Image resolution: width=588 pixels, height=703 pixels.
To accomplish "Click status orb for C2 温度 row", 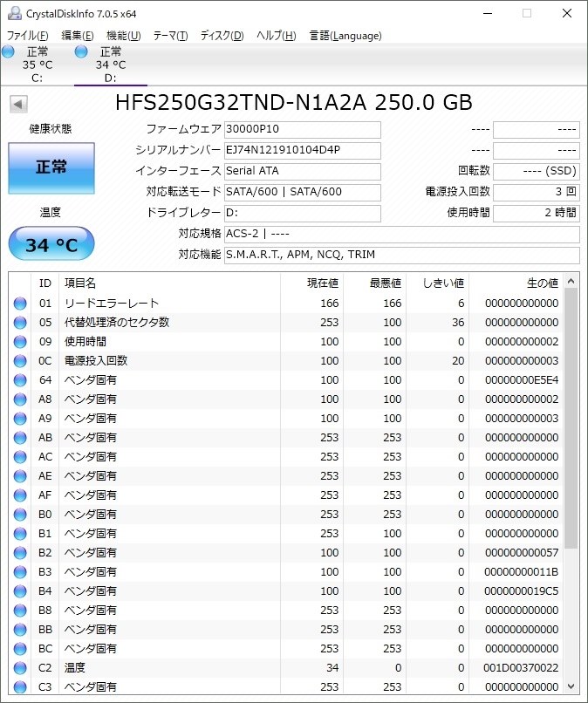I will pyautogui.click(x=20, y=668).
